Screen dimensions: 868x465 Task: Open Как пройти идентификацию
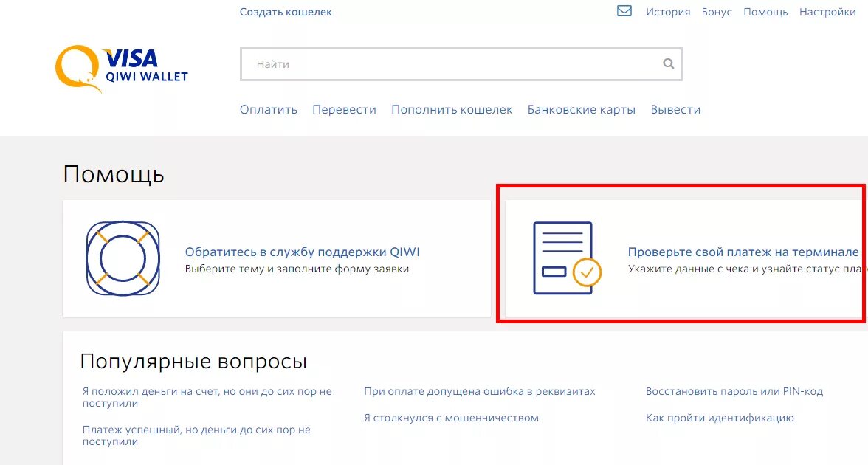pyautogui.click(x=720, y=418)
